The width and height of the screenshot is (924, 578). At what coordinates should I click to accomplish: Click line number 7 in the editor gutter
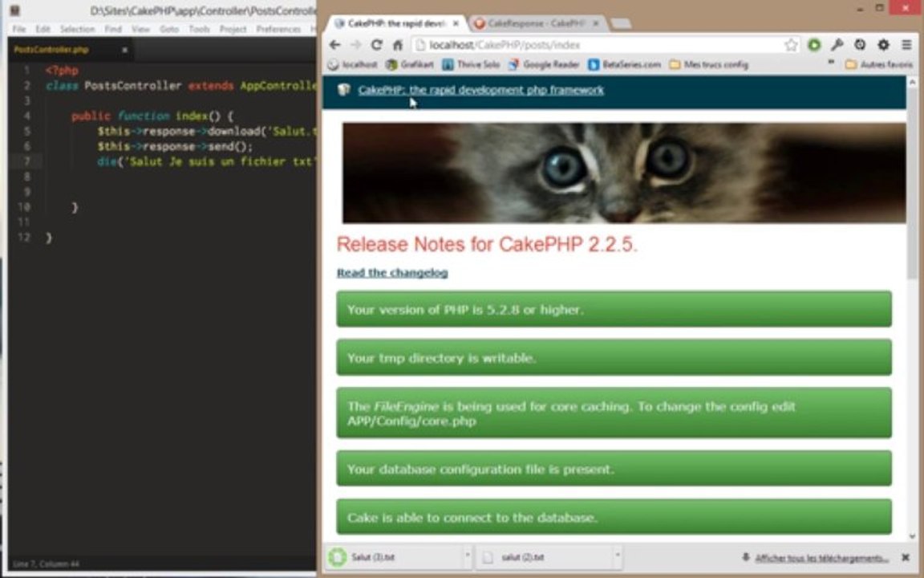coord(27,161)
